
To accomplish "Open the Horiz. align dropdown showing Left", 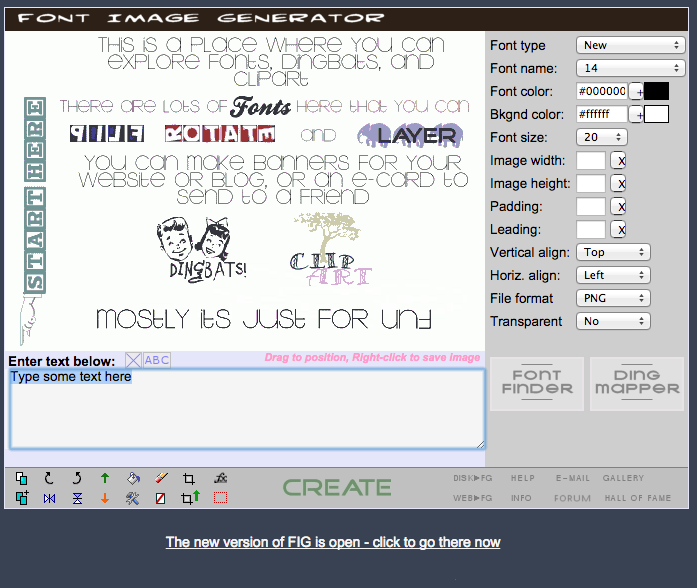I will point(613,276).
